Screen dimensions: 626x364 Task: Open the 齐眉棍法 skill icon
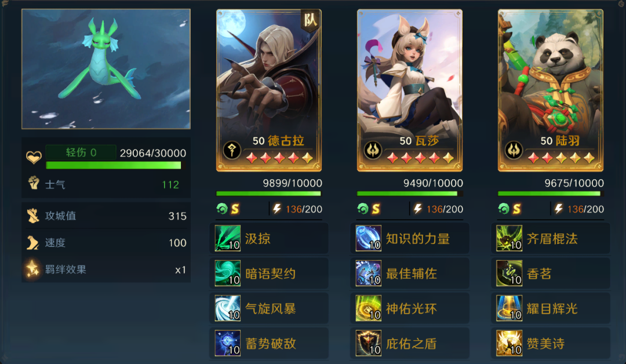pyautogui.click(x=509, y=238)
